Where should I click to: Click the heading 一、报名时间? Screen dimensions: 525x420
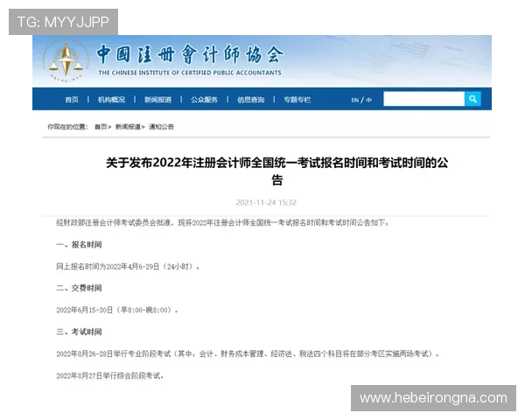pyautogui.click(x=79, y=244)
